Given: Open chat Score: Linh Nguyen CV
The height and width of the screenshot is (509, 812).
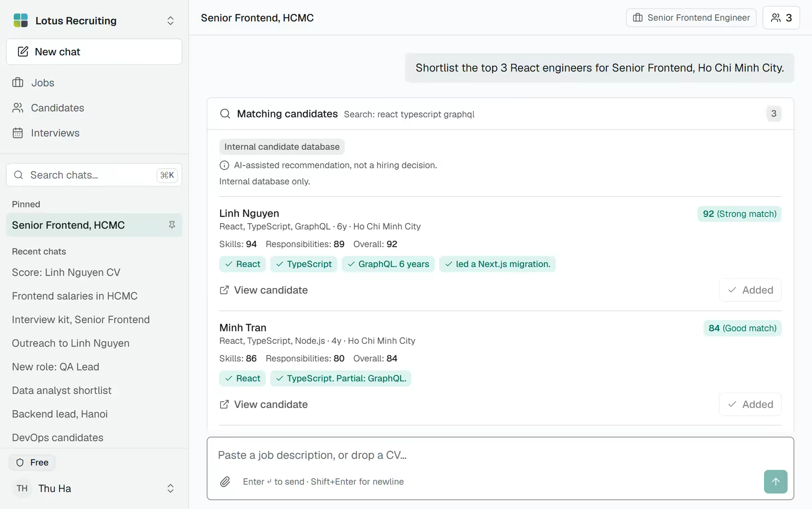Looking at the screenshot, I should (94, 272).
